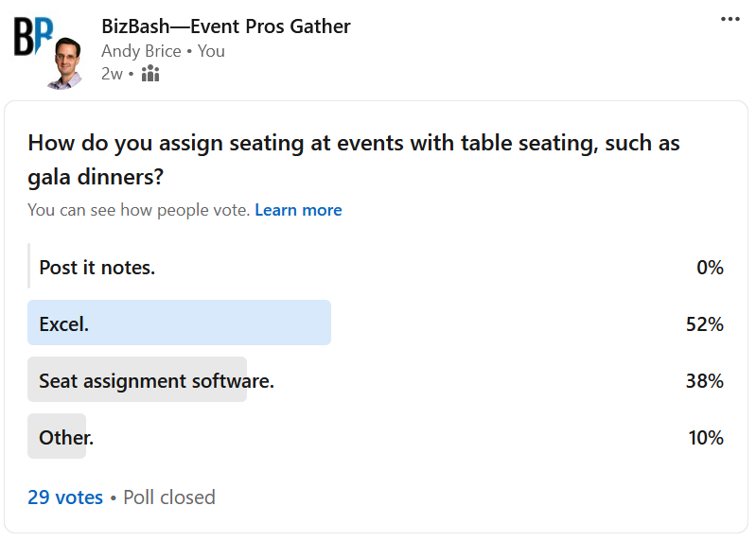
Task: Click the 52% Excel percentage
Action: click(x=705, y=324)
